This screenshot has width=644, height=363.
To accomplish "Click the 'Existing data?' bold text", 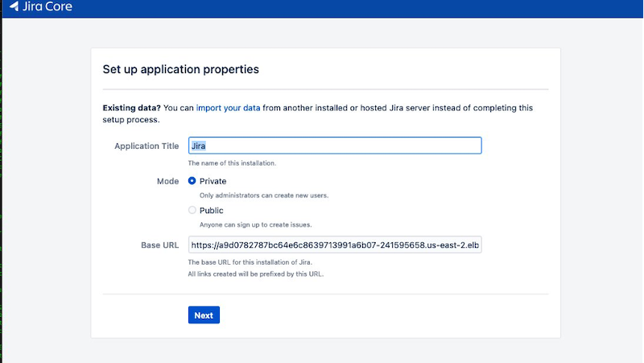I will (x=131, y=108).
